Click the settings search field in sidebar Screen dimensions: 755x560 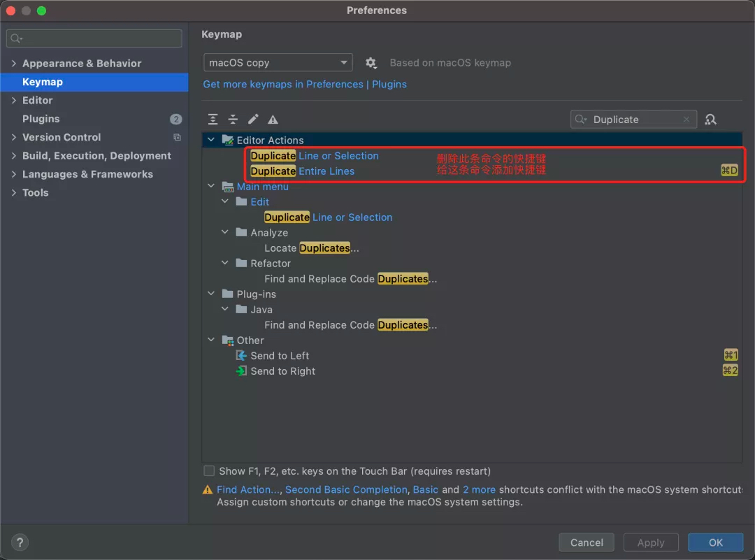point(94,38)
